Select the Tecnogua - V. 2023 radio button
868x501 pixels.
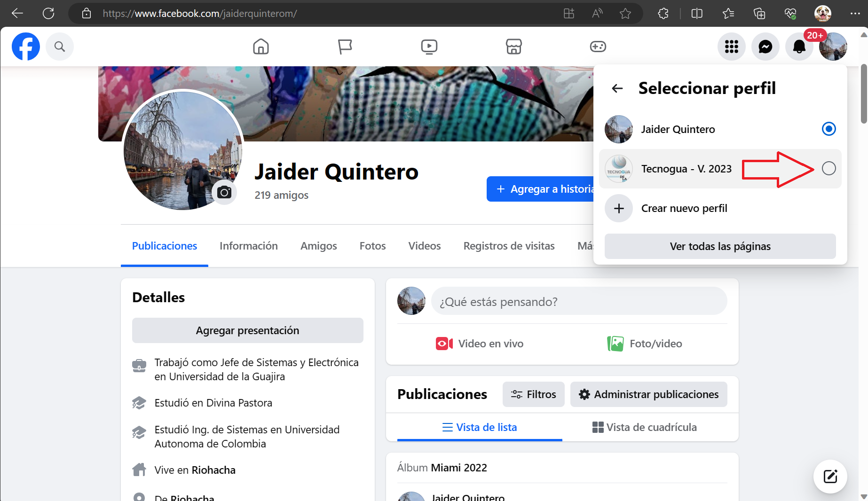tap(829, 168)
